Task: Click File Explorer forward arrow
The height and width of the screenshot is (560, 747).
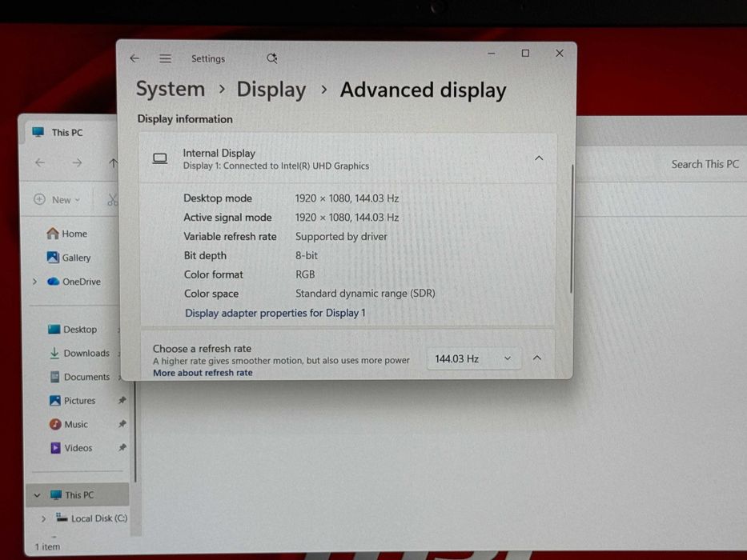Action: point(77,163)
